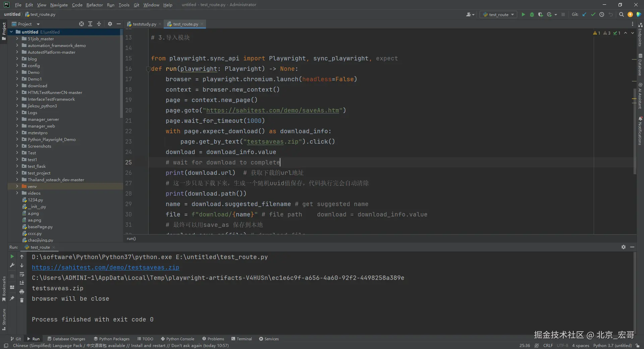Commit changes with the green checkmark
This screenshot has height=349, width=644.
[593, 14]
